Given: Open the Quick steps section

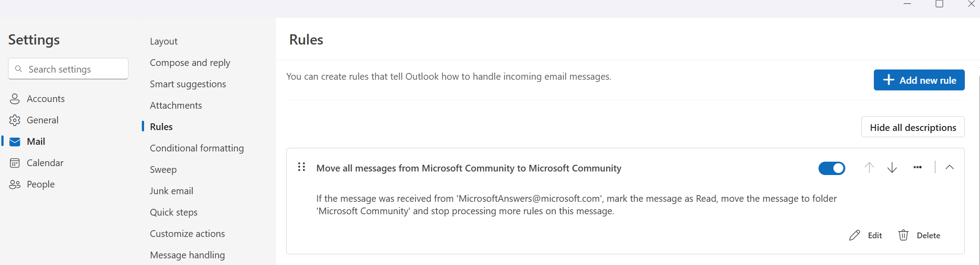Looking at the screenshot, I should [x=174, y=212].
